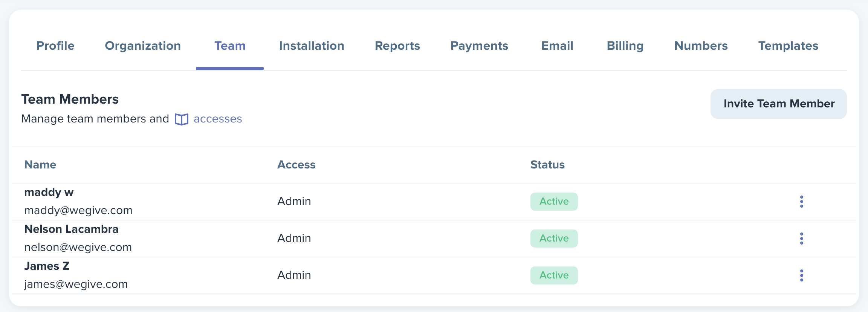Viewport: 868px width, 312px height.
Task: Open the Organization tab
Action: [143, 46]
